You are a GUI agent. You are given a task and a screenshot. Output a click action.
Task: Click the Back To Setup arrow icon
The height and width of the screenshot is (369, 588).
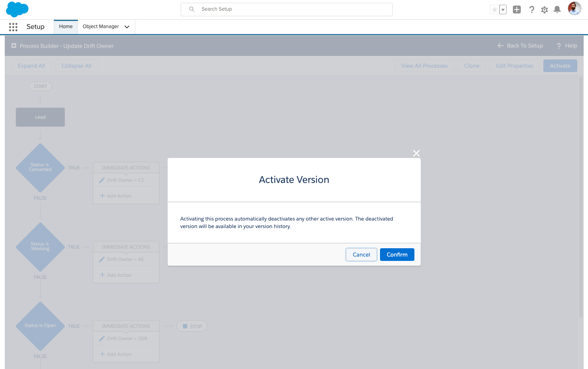[501, 46]
